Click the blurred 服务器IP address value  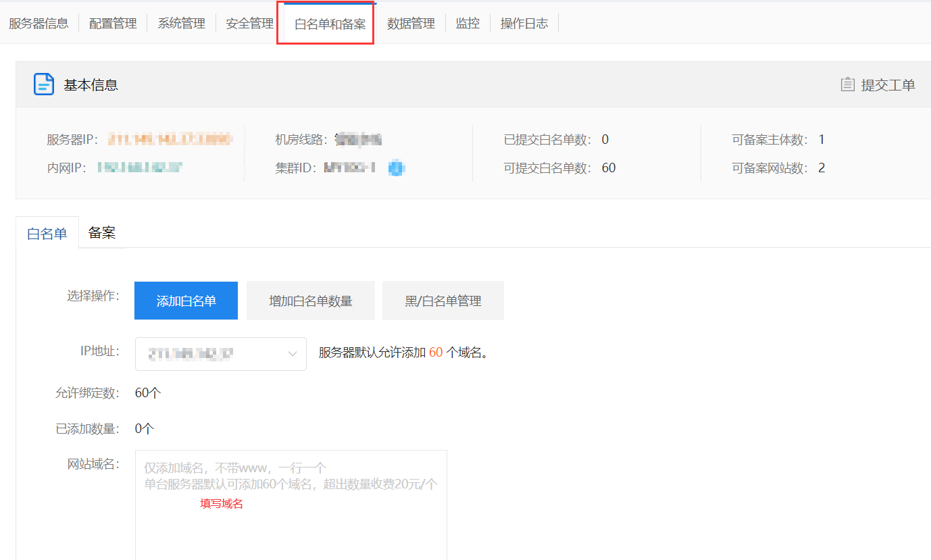[170, 140]
